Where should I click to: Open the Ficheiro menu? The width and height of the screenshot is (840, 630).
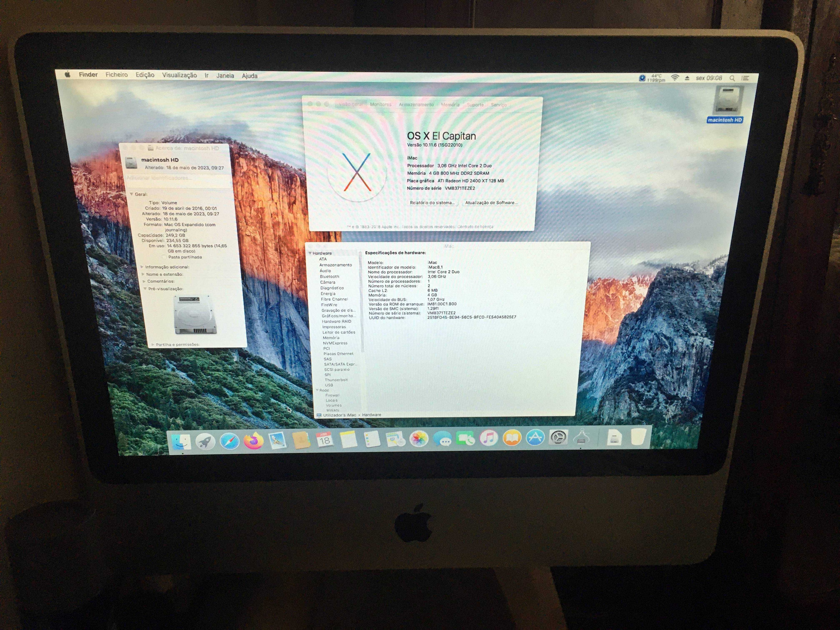tap(117, 75)
